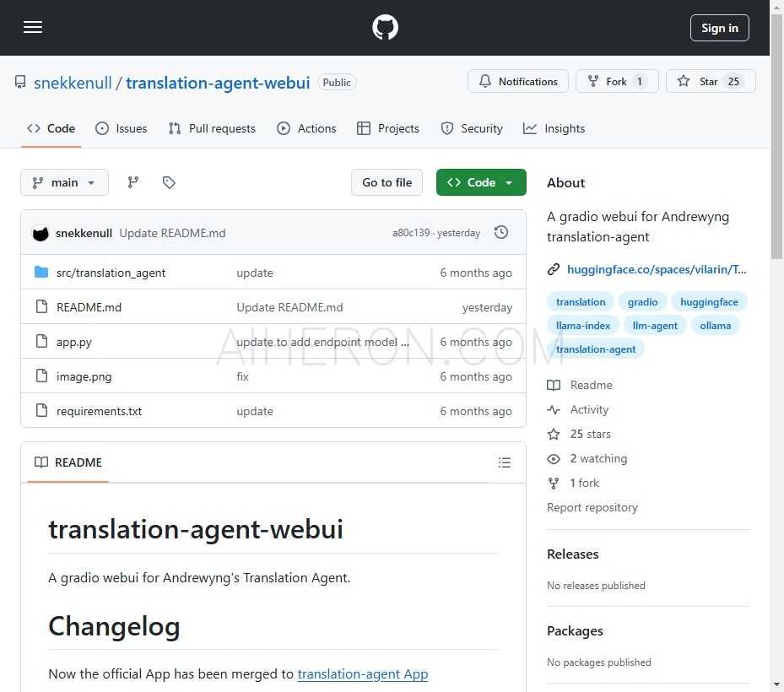Open huggingface.co/spaces link
784x692 pixels.
[x=657, y=269]
